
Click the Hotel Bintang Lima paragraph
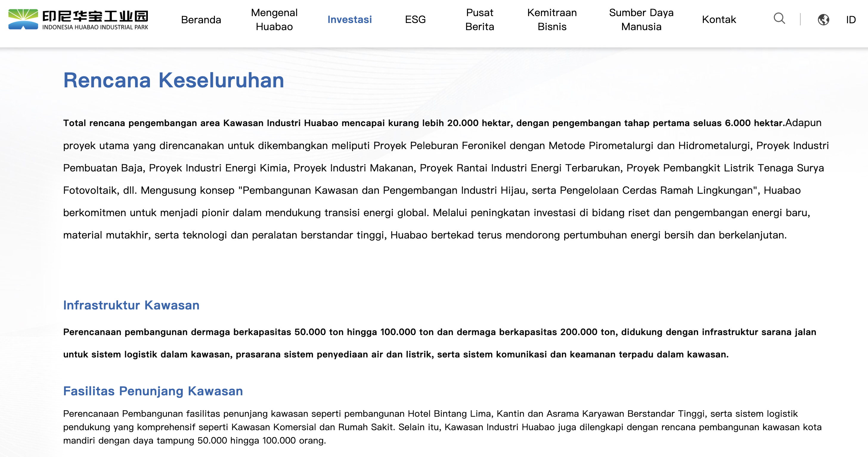pos(441,427)
